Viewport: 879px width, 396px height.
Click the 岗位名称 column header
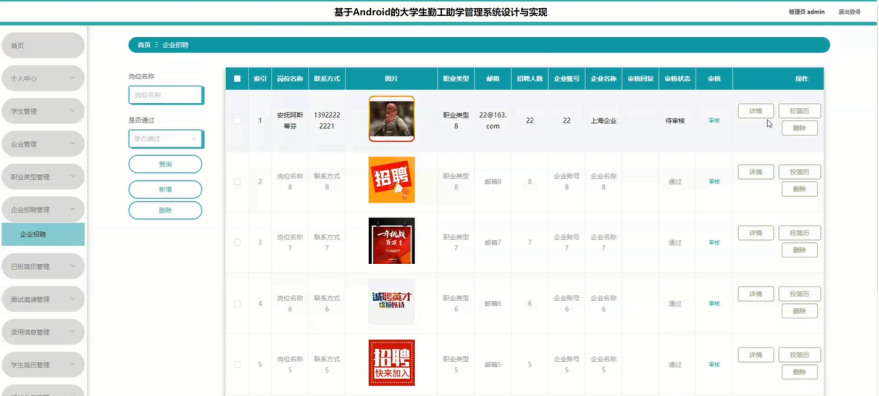[290, 79]
